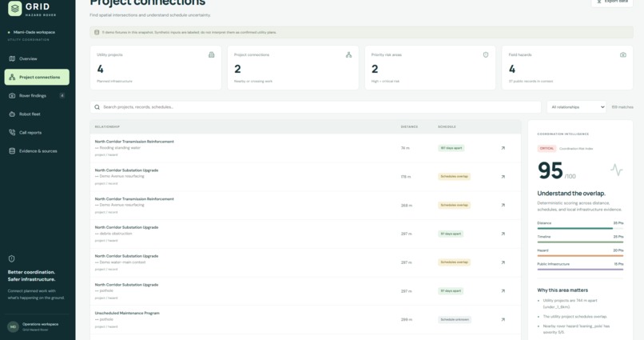Click the Priority risk areas value 2
Screen dimensions: 644x340
pos(375,69)
